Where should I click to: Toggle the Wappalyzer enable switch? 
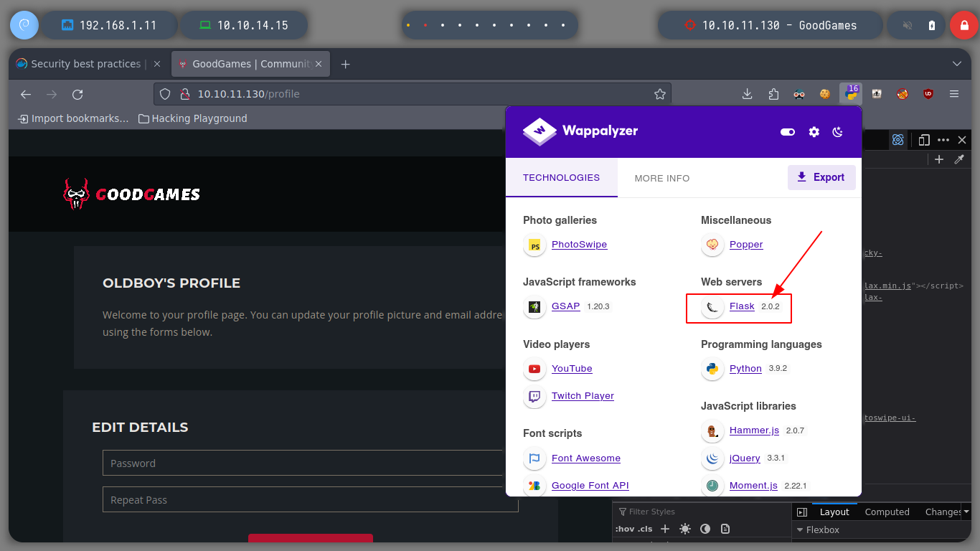tap(788, 132)
